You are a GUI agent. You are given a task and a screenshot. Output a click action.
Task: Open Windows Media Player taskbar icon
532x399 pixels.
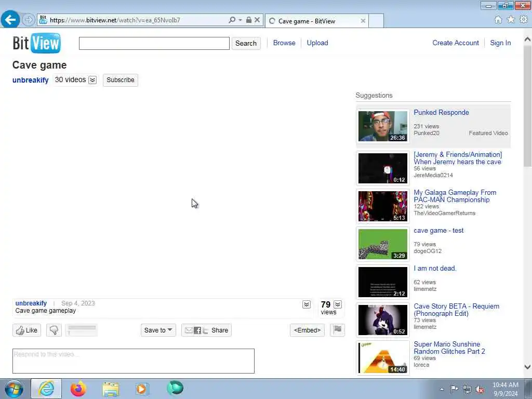pyautogui.click(x=142, y=389)
